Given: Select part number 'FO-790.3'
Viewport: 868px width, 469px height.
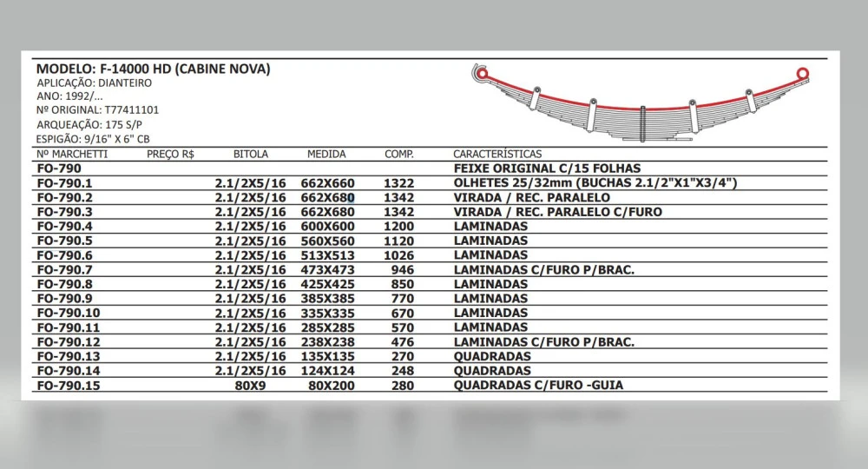Looking at the screenshot, I should (x=65, y=212).
